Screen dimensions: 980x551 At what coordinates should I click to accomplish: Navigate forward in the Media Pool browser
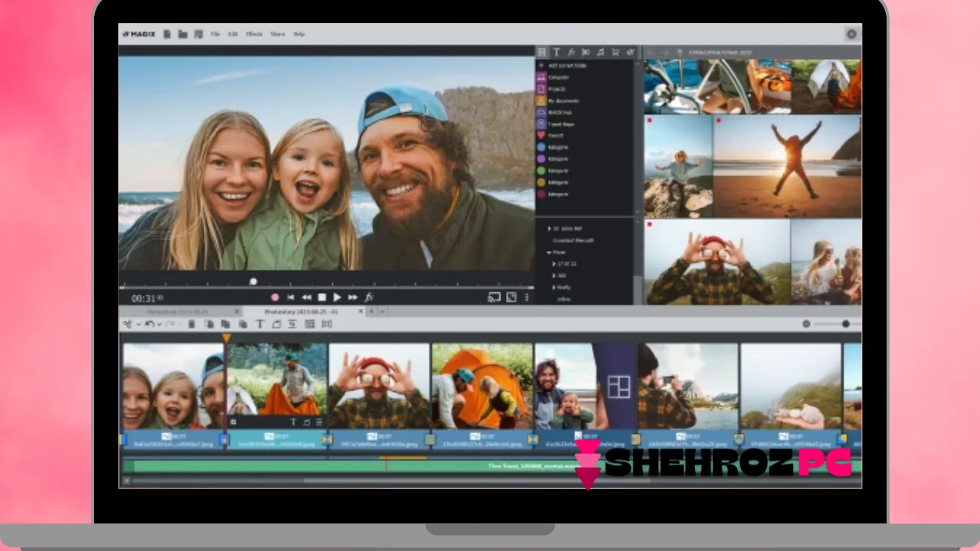665,52
